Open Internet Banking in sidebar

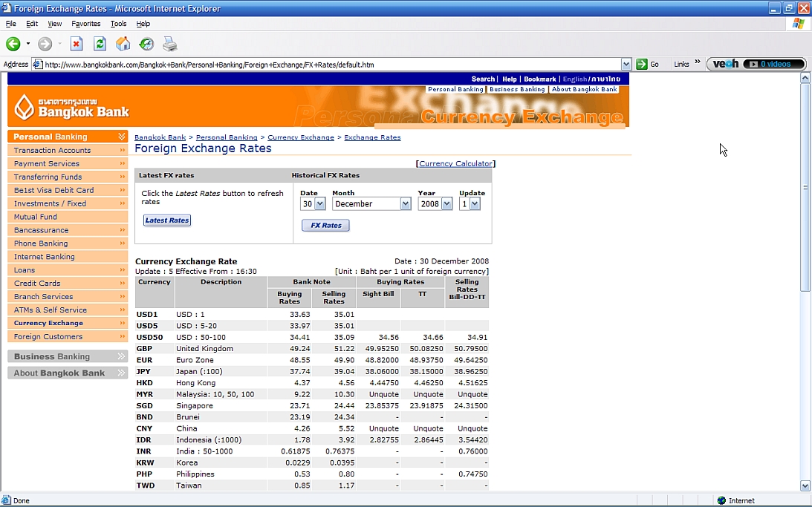tap(68, 257)
